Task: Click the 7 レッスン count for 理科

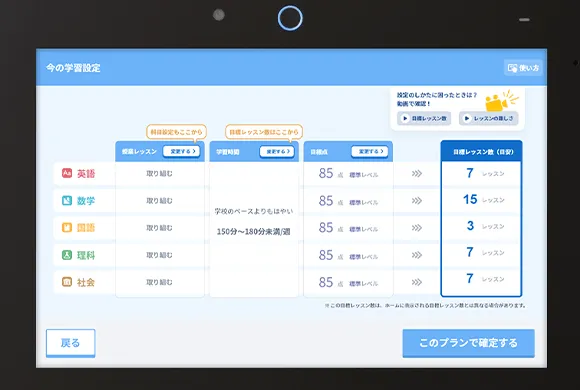Action: click(x=485, y=252)
